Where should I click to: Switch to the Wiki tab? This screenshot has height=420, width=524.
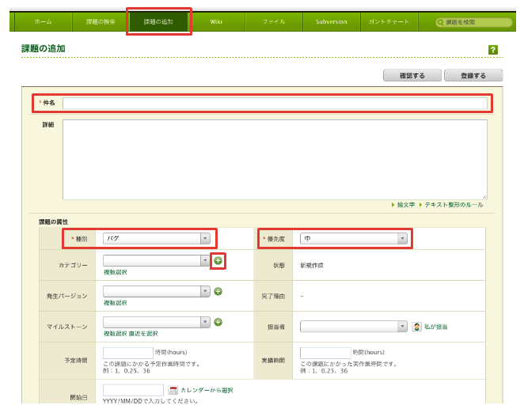[216, 21]
